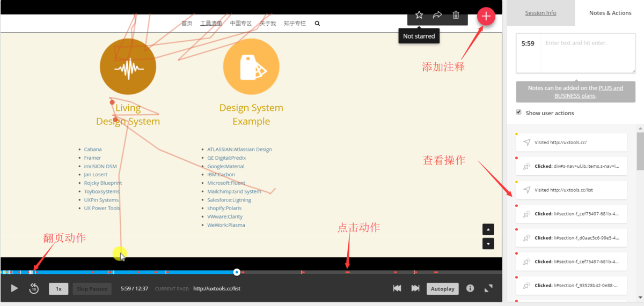This screenshot has width=644, height=306.
Task: Click the Living Design System heading
Action: [x=128, y=115]
